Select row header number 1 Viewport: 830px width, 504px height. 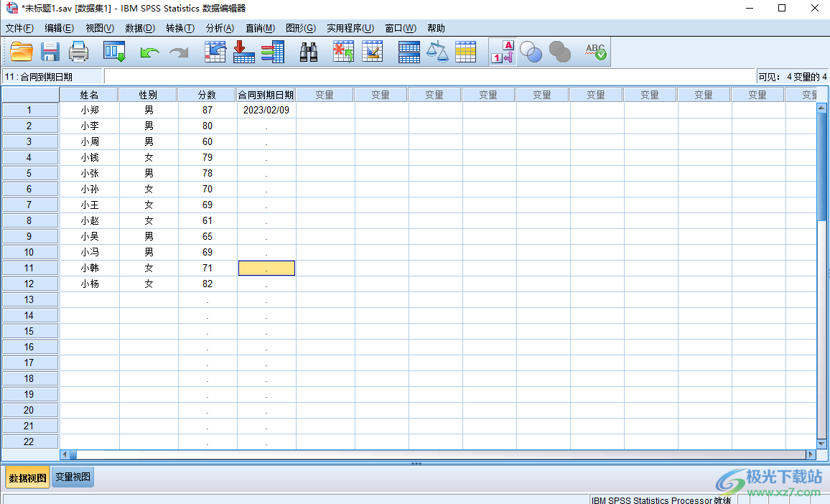coord(29,110)
